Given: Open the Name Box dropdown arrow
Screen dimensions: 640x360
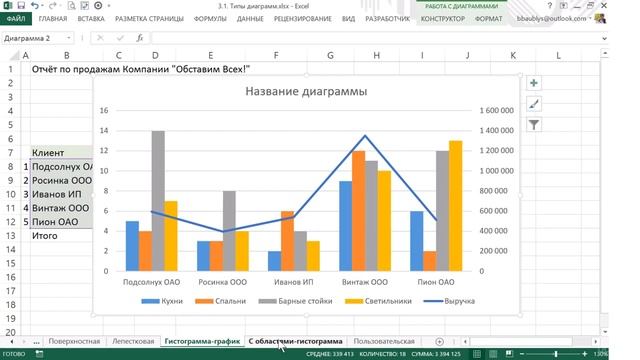Looking at the screenshot, I should pos(69,38).
